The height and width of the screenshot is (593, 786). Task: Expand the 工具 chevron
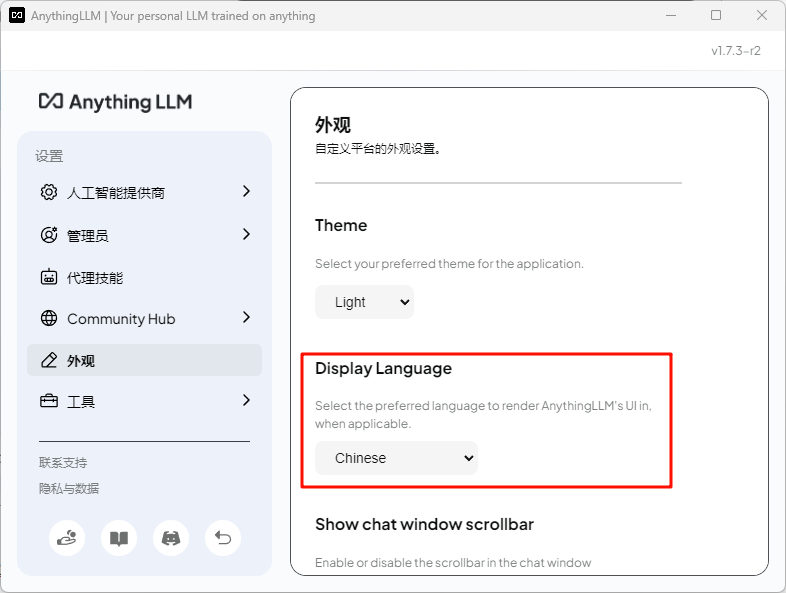click(x=246, y=400)
